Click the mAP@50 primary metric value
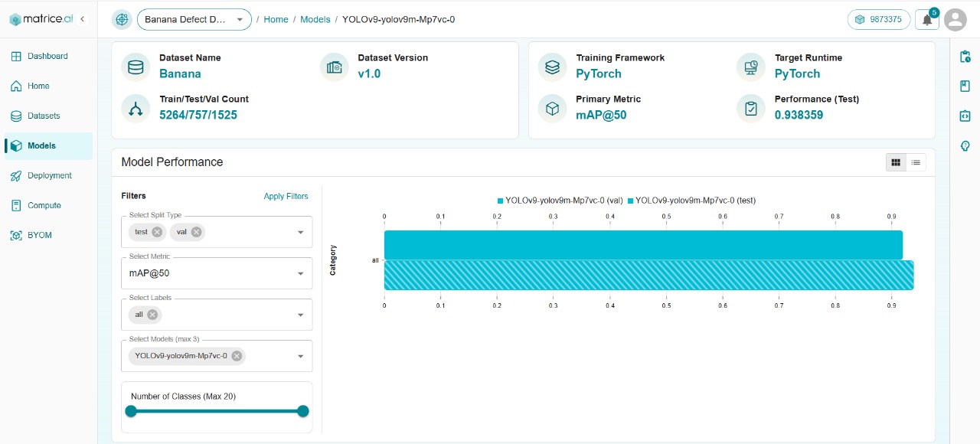This screenshot has height=444, width=980. pyautogui.click(x=601, y=116)
